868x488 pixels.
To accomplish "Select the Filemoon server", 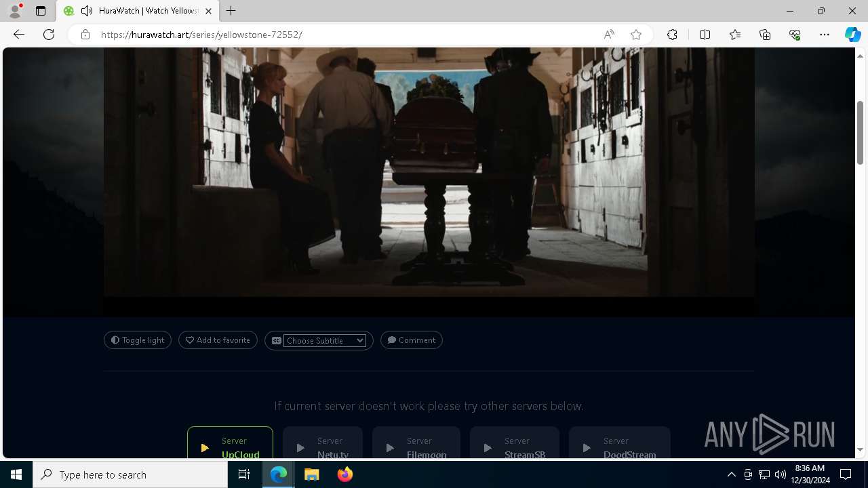I will point(416,443).
